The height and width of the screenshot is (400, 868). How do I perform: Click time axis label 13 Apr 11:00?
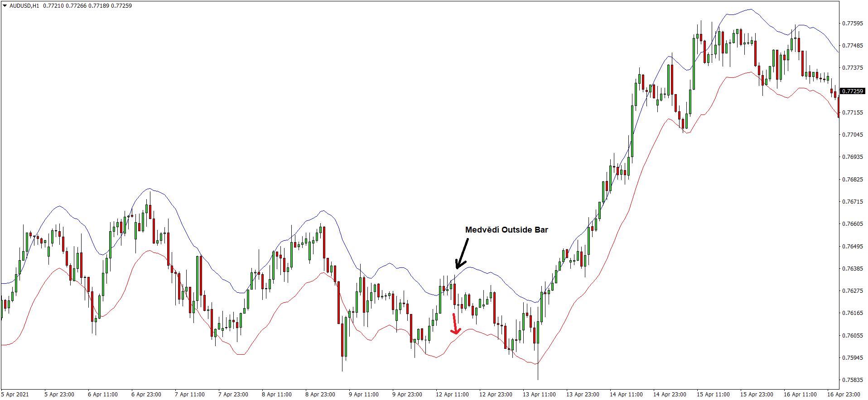click(539, 394)
